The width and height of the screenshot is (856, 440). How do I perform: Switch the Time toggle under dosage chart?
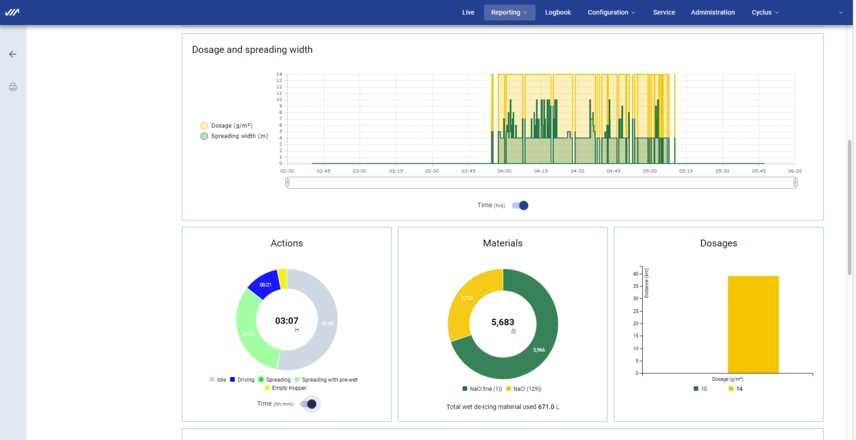[x=519, y=205]
